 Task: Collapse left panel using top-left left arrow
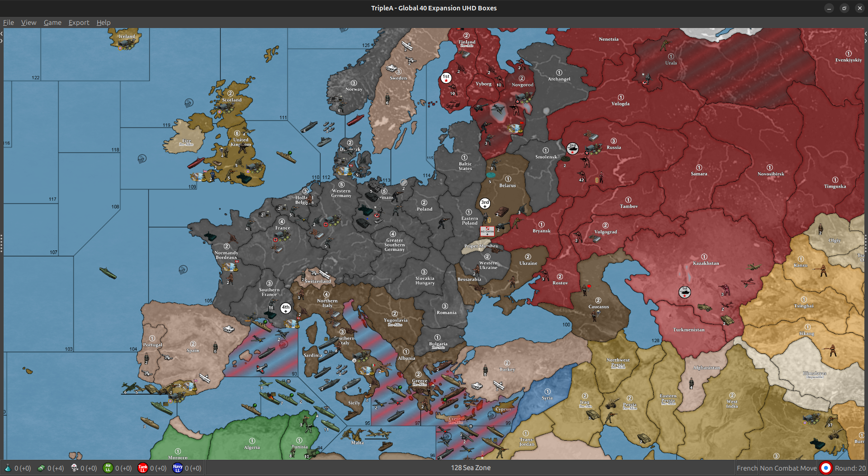click(2, 33)
